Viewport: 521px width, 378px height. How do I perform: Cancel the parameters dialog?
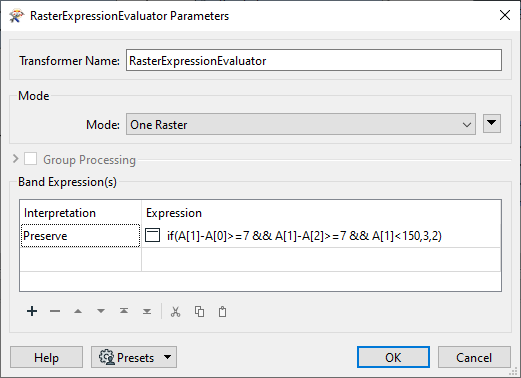click(x=474, y=357)
